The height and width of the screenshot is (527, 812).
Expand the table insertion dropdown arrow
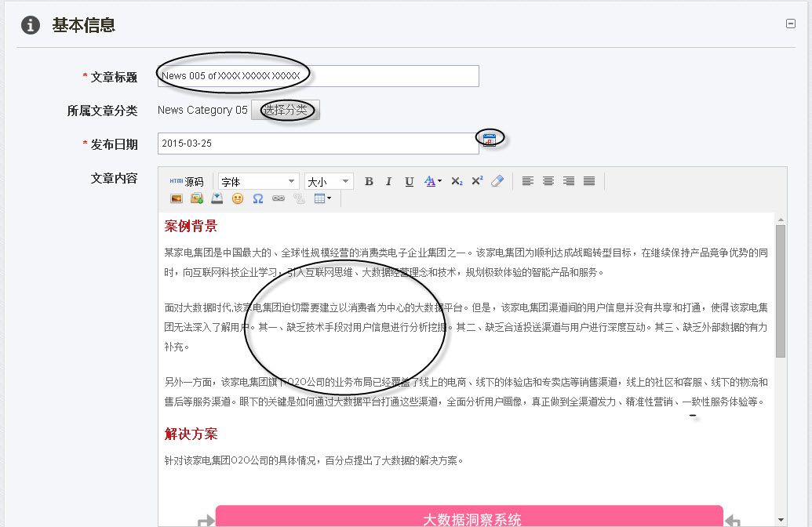pyautogui.click(x=330, y=200)
